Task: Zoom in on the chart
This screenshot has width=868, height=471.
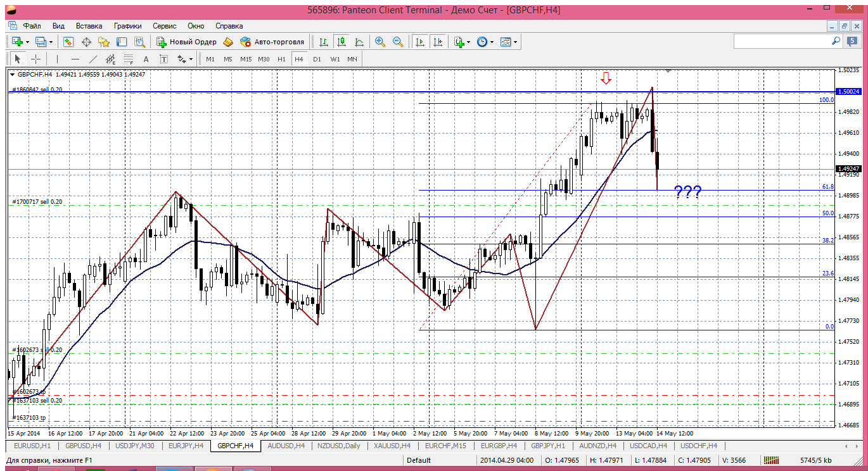Action: (x=380, y=42)
